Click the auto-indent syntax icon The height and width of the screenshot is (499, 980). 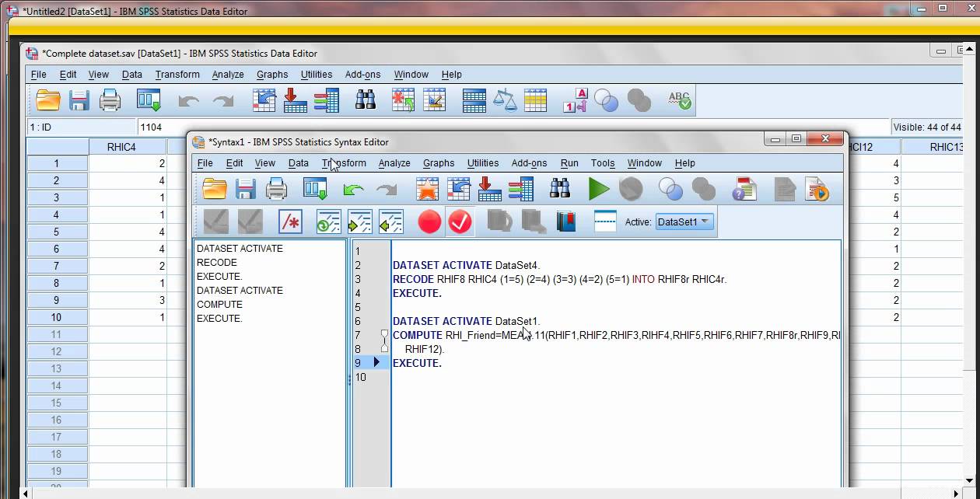pyautogui.click(x=328, y=222)
